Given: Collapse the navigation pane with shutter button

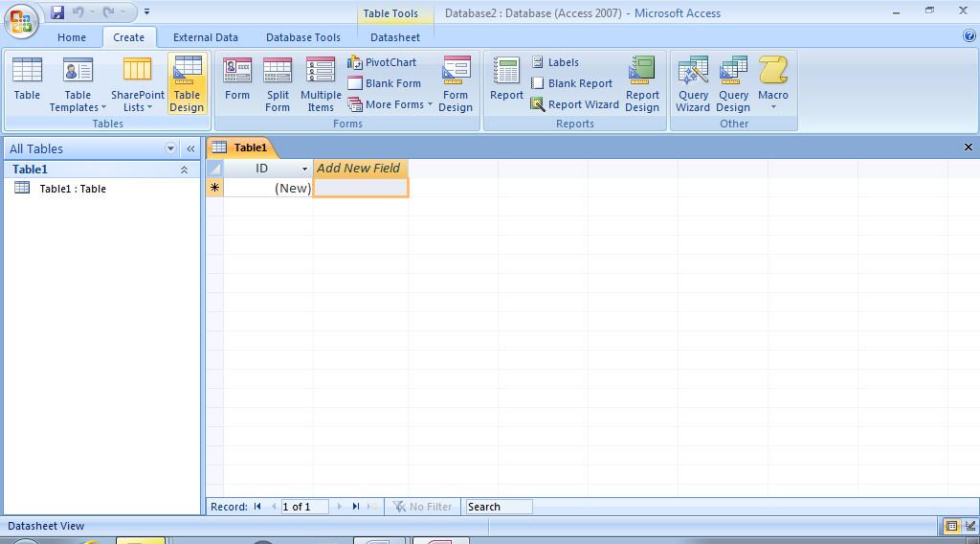Looking at the screenshot, I should point(190,148).
